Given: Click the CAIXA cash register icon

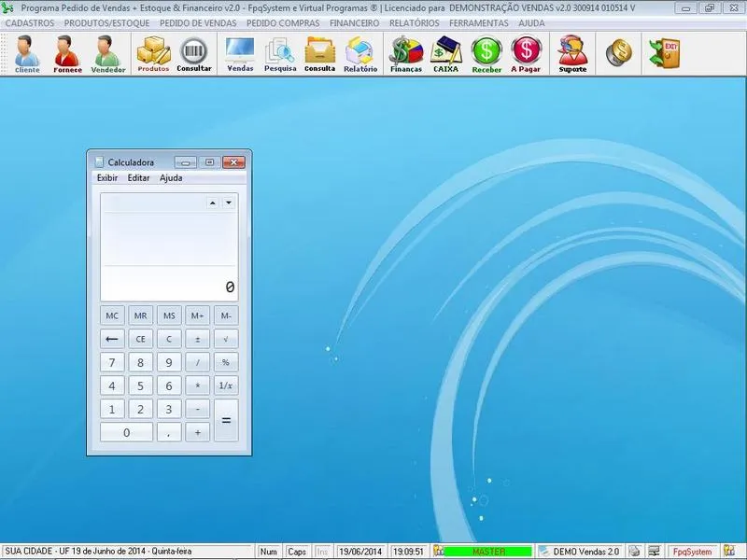Looking at the screenshot, I should click(446, 53).
